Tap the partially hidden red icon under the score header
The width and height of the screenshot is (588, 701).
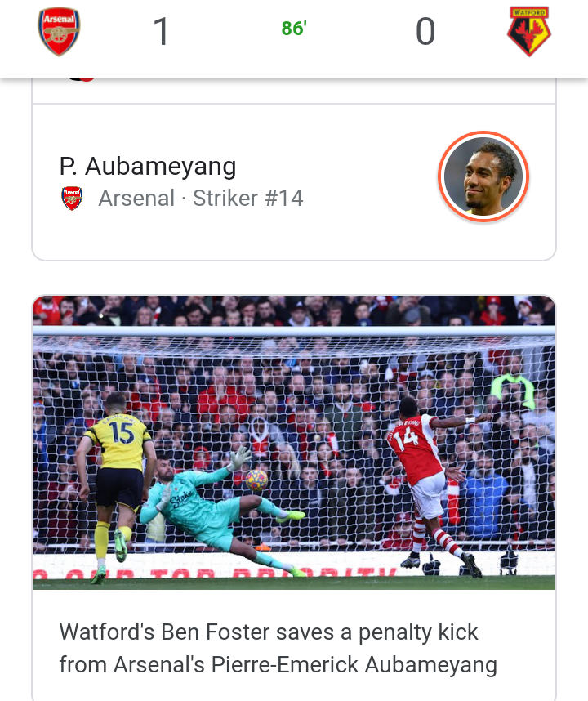tap(82, 79)
